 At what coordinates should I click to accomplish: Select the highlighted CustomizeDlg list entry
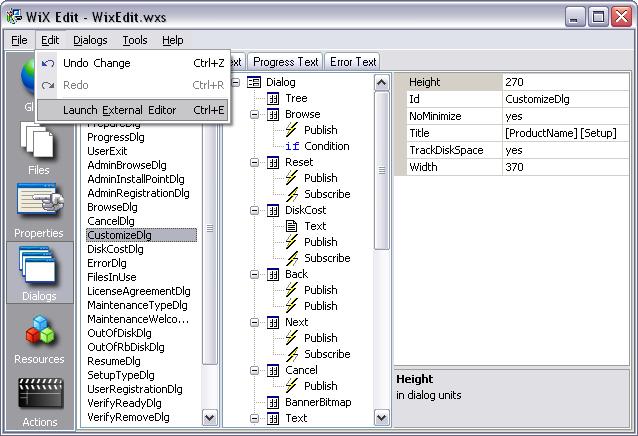[141, 235]
